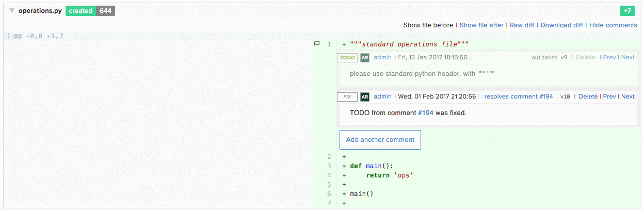The image size is (644, 211).
Task: Go to Prev from the FIX comment
Action: 609,96
